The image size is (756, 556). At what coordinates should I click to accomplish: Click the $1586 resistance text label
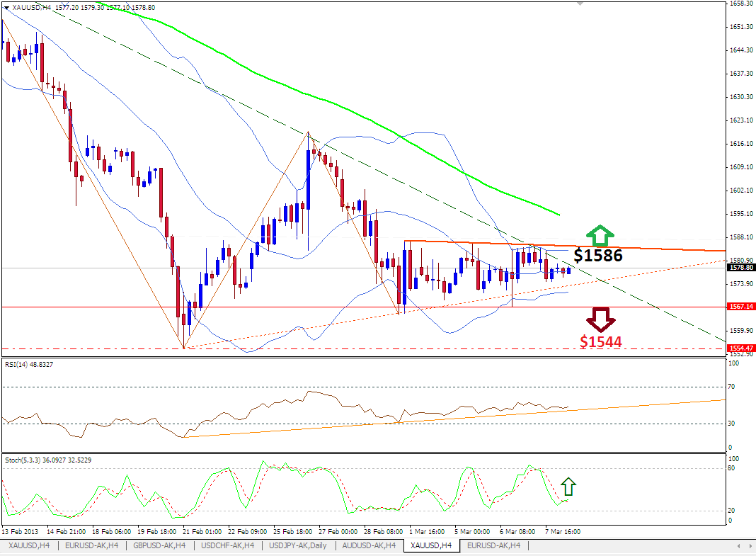pos(598,256)
